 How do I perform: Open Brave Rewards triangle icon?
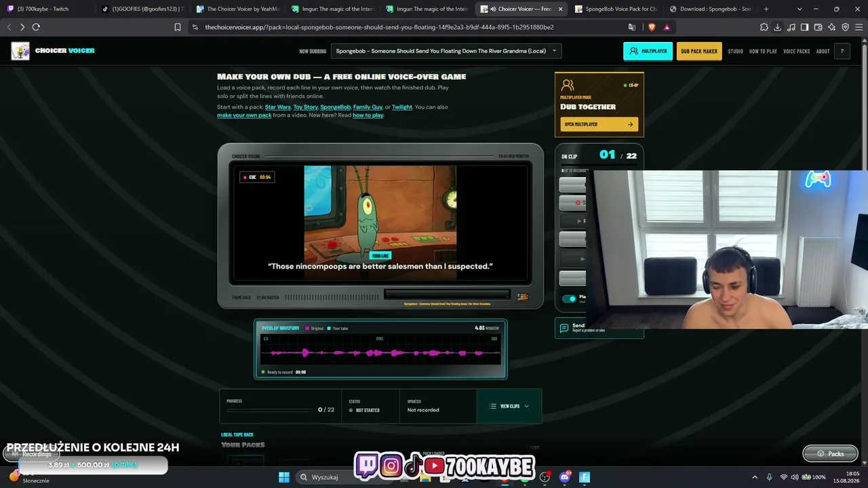point(667,27)
